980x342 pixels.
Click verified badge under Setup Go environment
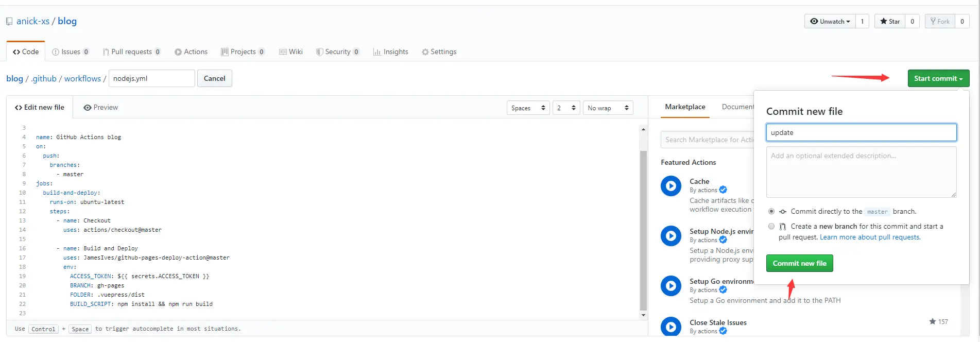coord(723,290)
